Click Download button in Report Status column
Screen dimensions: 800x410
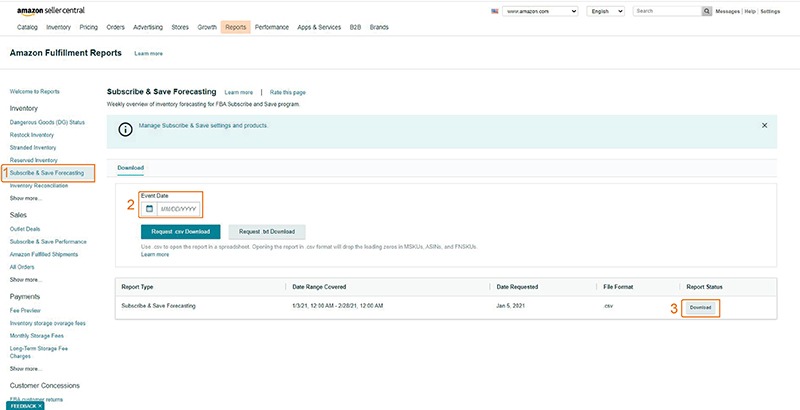pos(700,308)
